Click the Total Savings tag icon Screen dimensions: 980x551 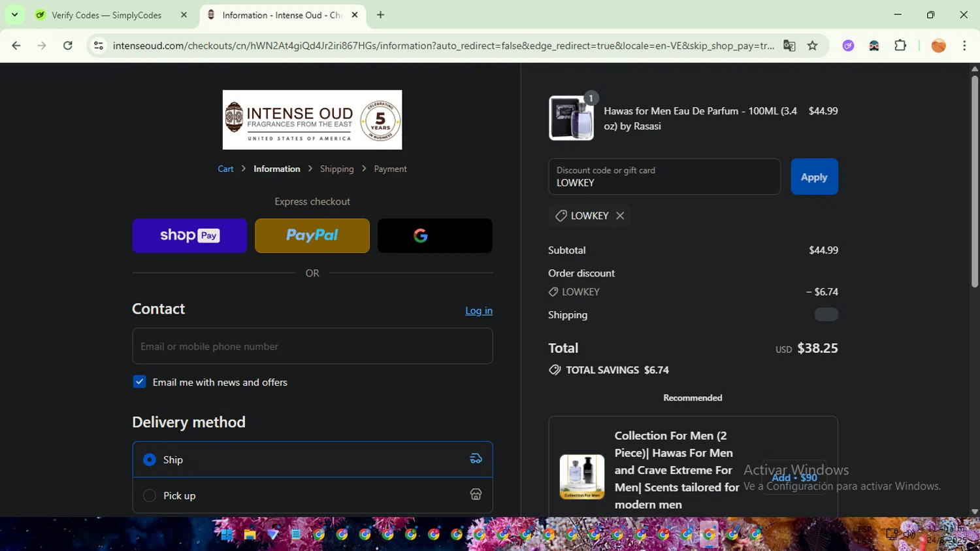tap(555, 370)
